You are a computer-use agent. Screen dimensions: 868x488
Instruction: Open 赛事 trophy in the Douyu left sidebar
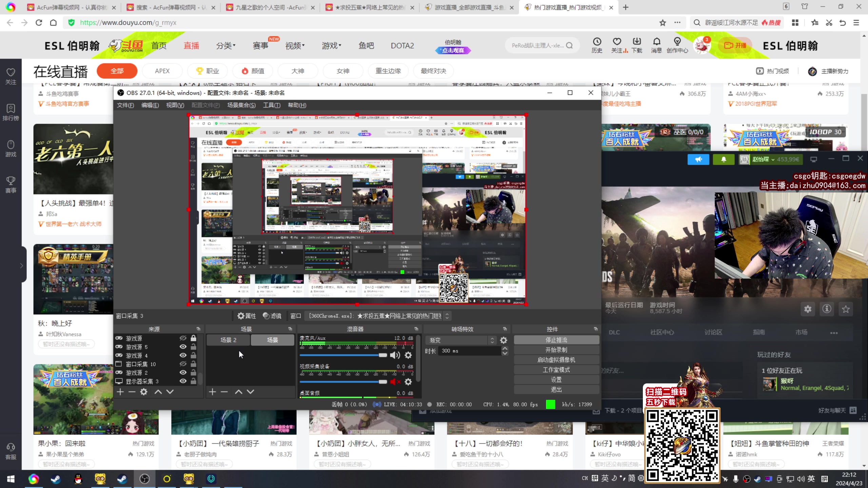coord(11,185)
